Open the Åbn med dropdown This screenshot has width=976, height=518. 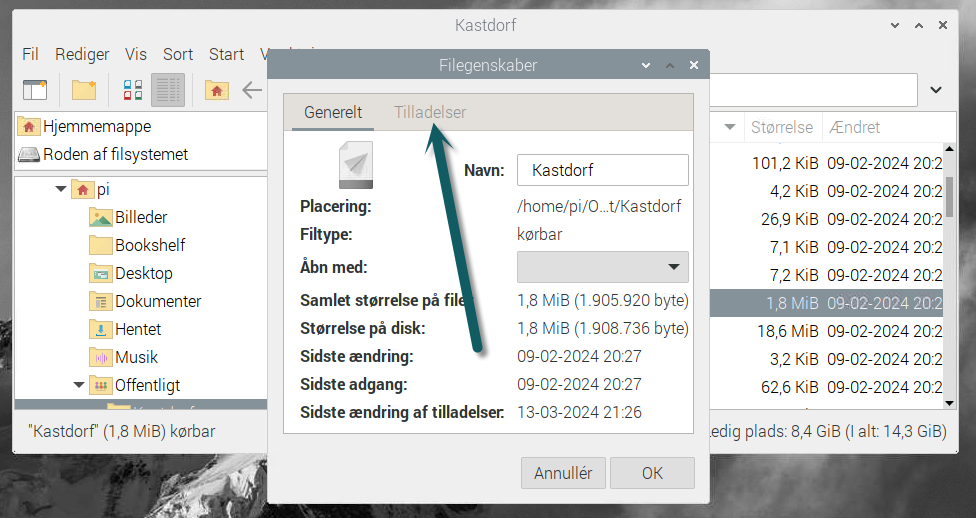(x=602, y=267)
